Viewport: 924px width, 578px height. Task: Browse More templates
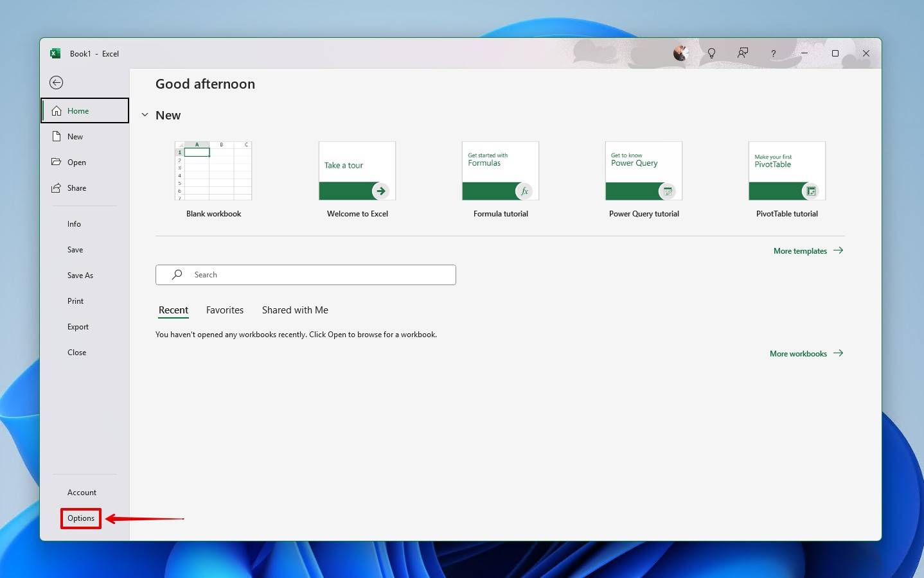[800, 250]
